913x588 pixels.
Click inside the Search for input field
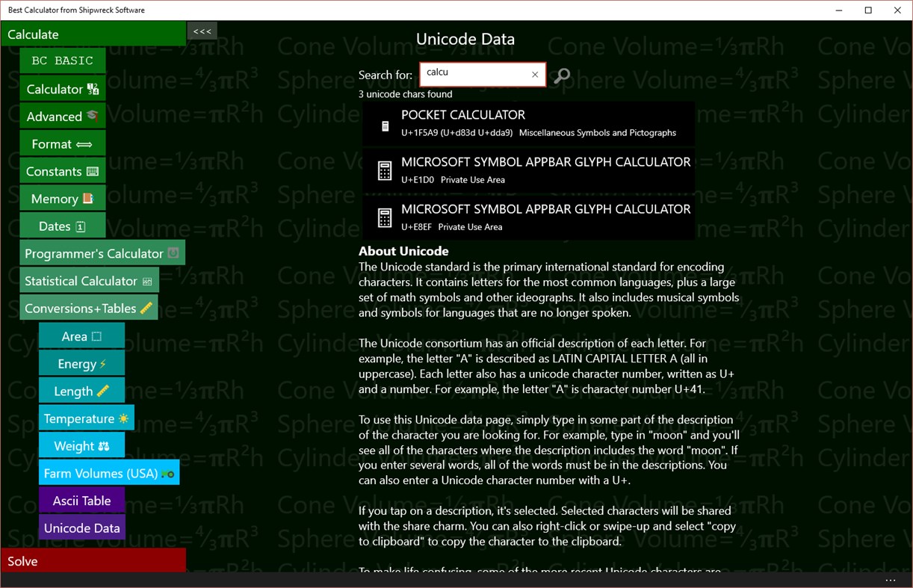point(474,75)
